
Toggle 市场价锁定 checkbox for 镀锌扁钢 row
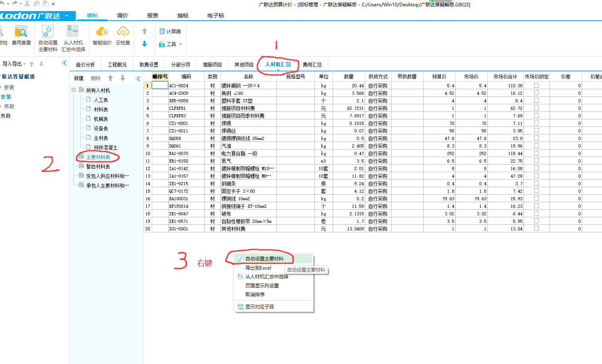click(x=537, y=85)
